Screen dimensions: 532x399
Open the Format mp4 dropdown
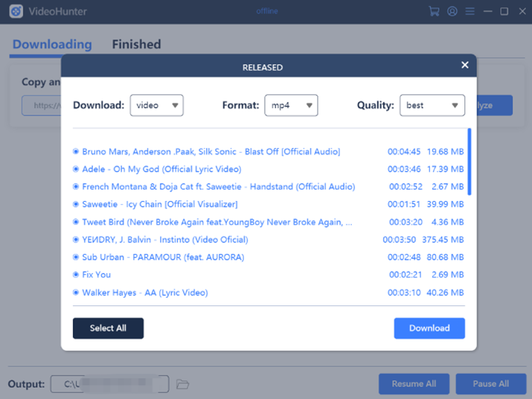(291, 105)
